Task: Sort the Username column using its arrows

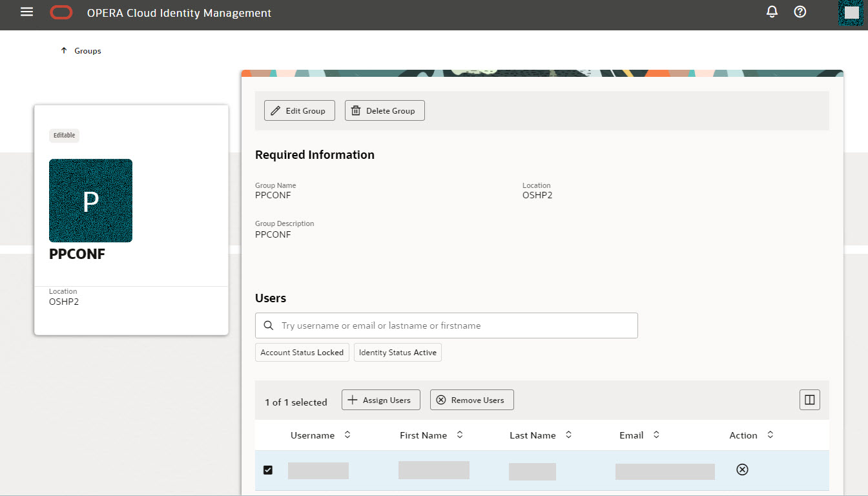Action: pos(347,435)
